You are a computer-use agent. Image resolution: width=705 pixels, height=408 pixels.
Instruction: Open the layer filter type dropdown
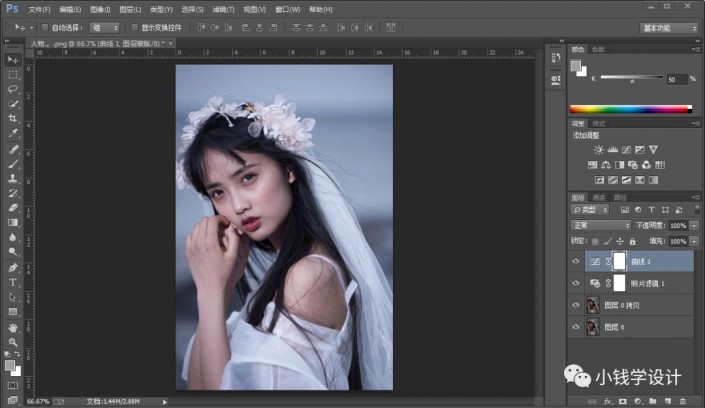[589, 210]
